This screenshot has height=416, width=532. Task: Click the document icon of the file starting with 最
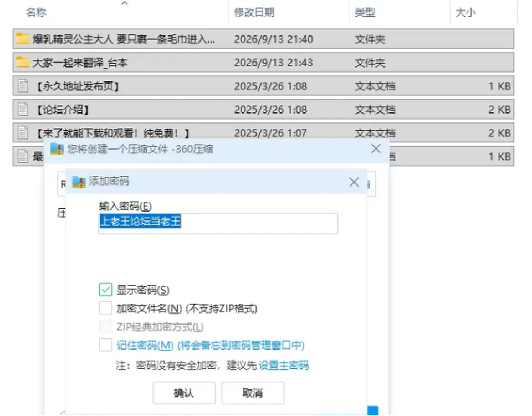tap(23, 156)
